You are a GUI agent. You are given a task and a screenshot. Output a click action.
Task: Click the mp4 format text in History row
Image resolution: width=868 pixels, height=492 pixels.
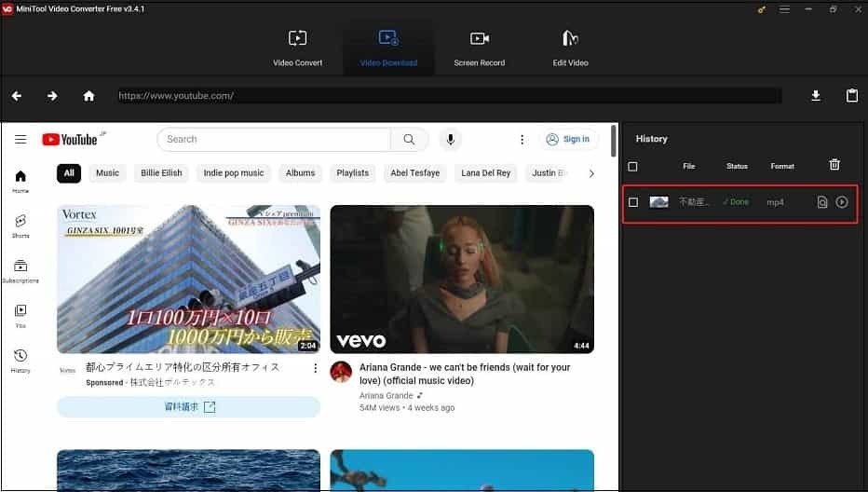coord(775,203)
